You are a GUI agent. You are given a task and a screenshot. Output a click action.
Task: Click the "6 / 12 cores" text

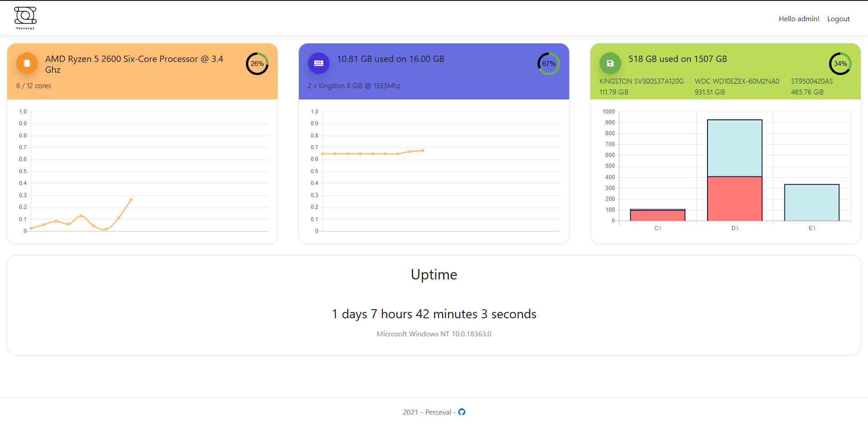(x=33, y=86)
